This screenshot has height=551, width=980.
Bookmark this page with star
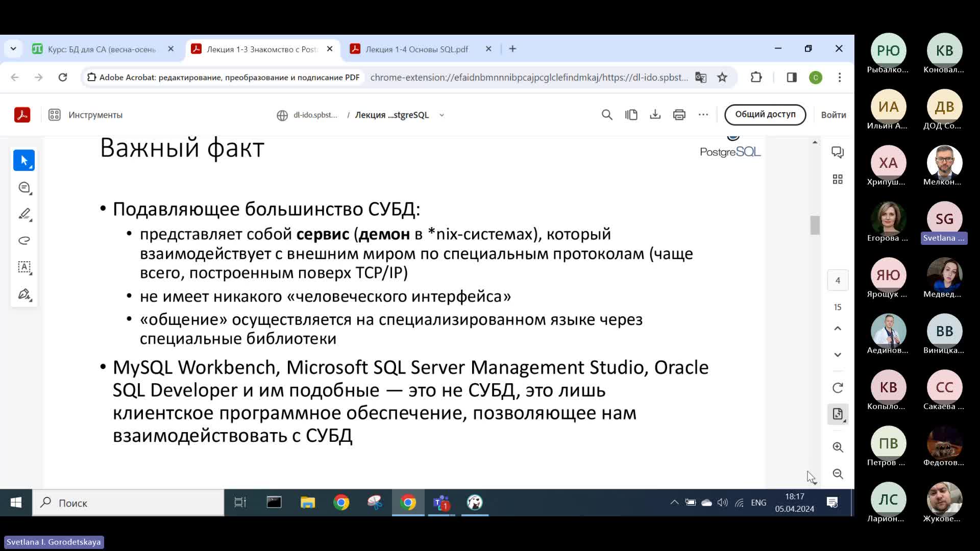tap(722, 78)
